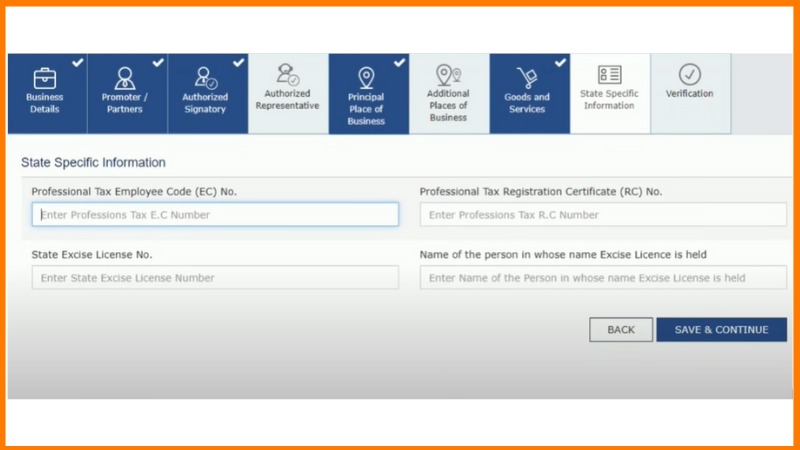Focus the Professional Tax R.C Number field
The width and height of the screenshot is (800, 450).
pyautogui.click(x=603, y=214)
